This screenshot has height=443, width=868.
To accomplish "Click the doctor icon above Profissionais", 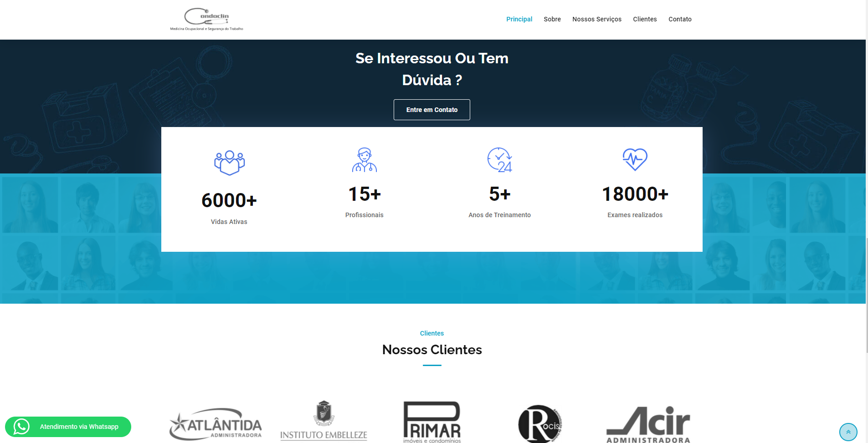I will pyautogui.click(x=364, y=160).
